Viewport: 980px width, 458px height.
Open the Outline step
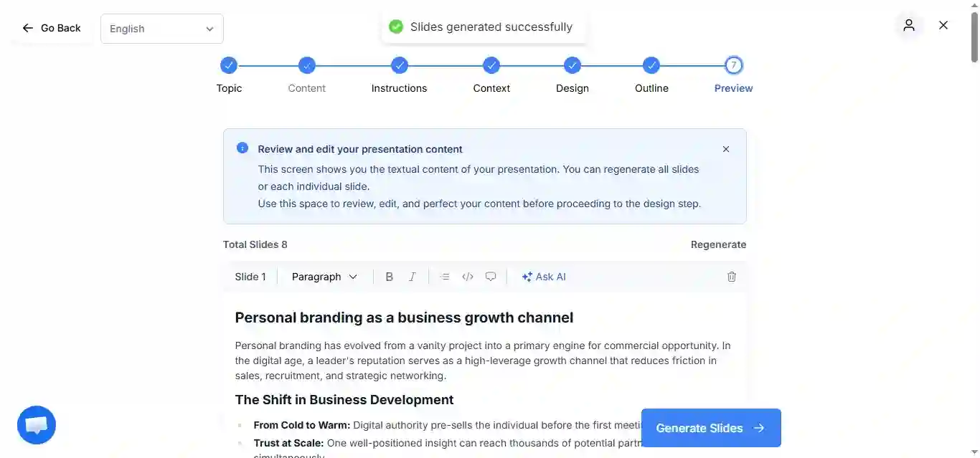tap(651, 75)
